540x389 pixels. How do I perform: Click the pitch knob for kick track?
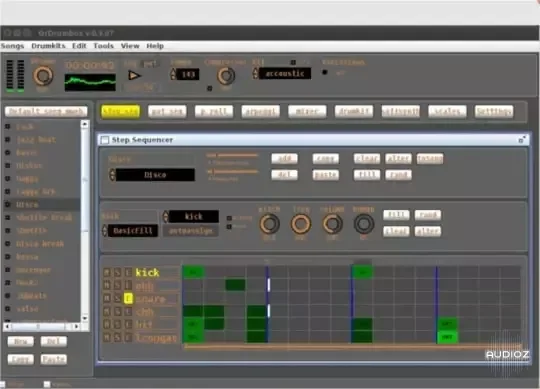coord(269,224)
